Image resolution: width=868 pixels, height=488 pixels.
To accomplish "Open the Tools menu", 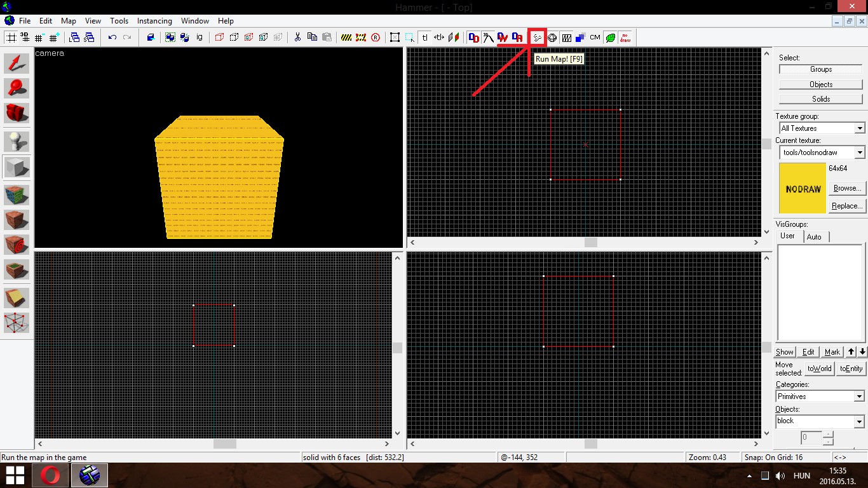I will coord(119,20).
